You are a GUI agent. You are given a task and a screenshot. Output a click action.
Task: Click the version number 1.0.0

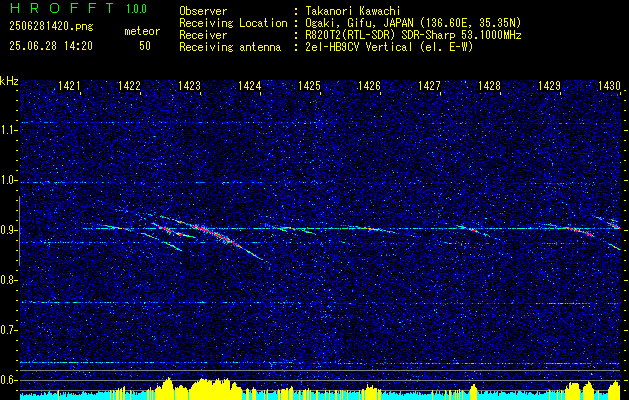coord(136,9)
